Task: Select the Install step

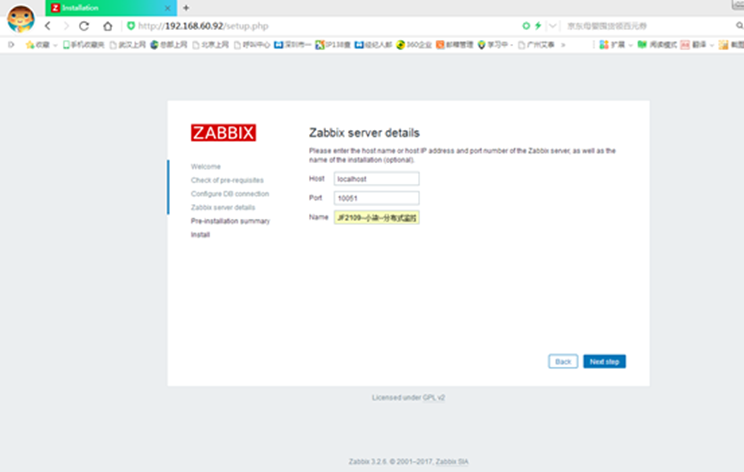Action: [200, 235]
